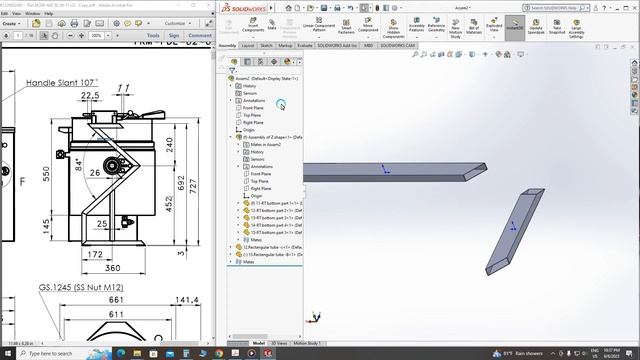Click the Windows Start button
This screenshot has height=360, width=640.
[x=8, y=353]
